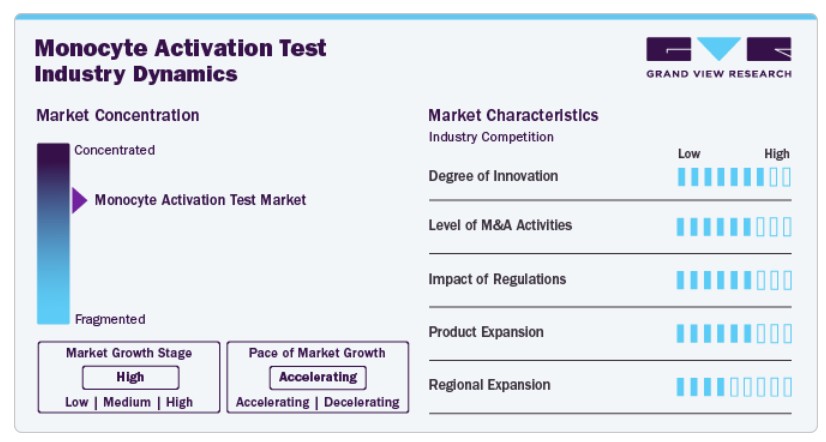Viewport: 826px width, 442px height.
Task: Click the Degree of Innovation rating bars
Action: click(734, 177)
